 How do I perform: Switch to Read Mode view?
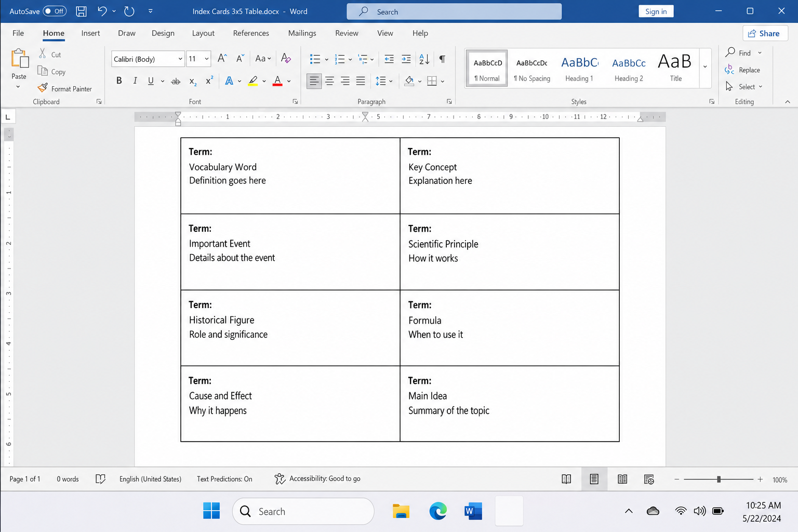click(x=566, y=479)
